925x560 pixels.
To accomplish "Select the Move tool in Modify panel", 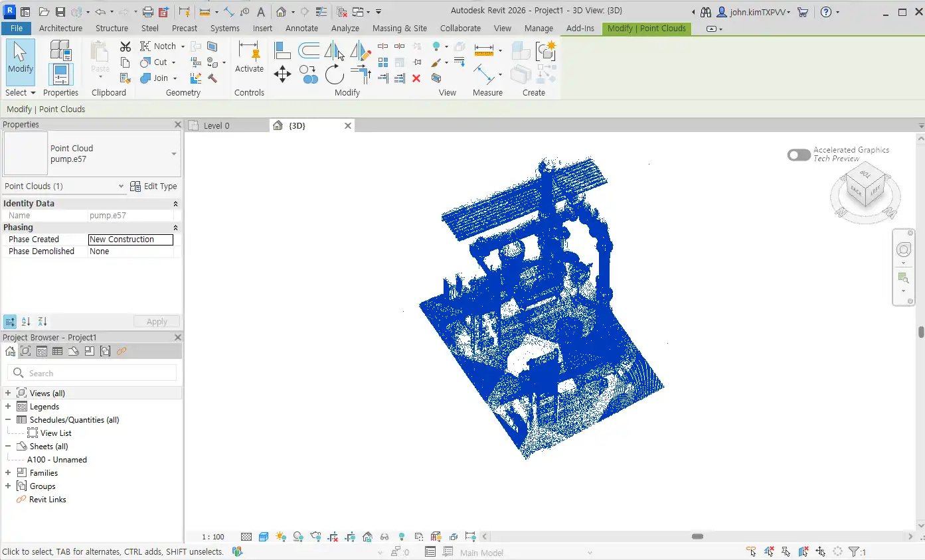I will pyautogui.click(x=282, y=74).
